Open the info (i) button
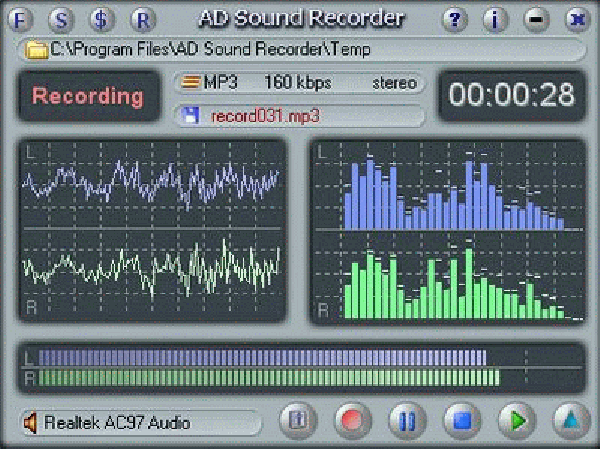This screenshot has width=600, height=449. coord(495,20)
